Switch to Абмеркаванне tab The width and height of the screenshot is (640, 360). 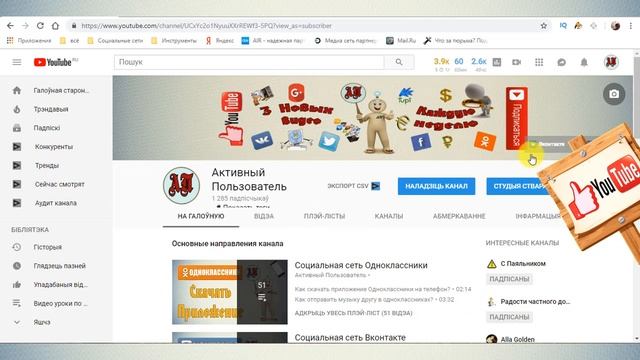459,216
